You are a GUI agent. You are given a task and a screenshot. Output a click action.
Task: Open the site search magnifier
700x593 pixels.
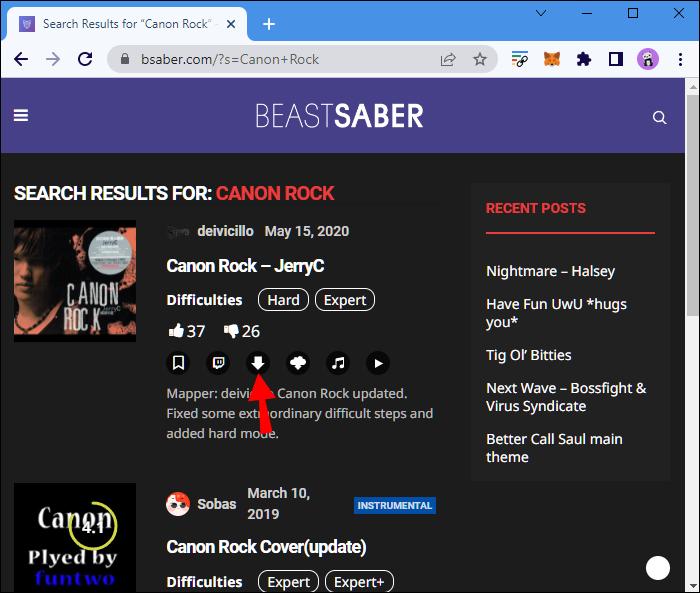[x=659, y=117]
